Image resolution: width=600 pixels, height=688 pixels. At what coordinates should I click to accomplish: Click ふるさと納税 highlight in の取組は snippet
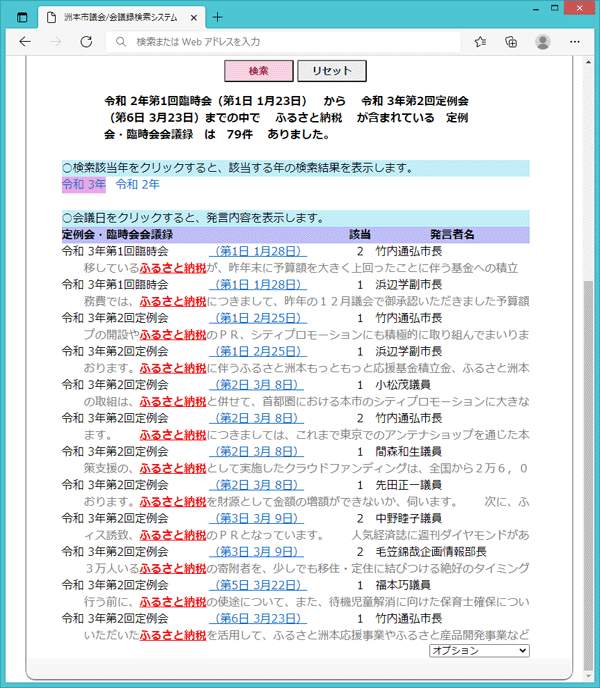pyautogui.click(x=173, y=401)
